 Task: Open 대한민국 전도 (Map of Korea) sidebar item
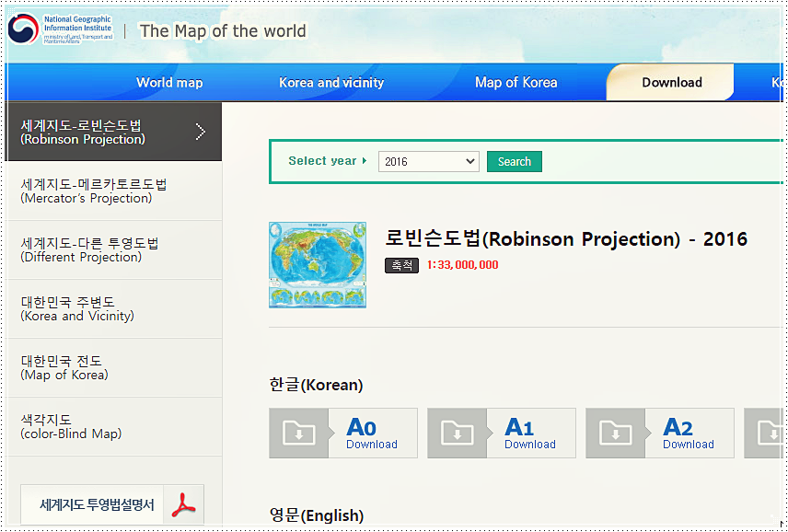(114, 367)
